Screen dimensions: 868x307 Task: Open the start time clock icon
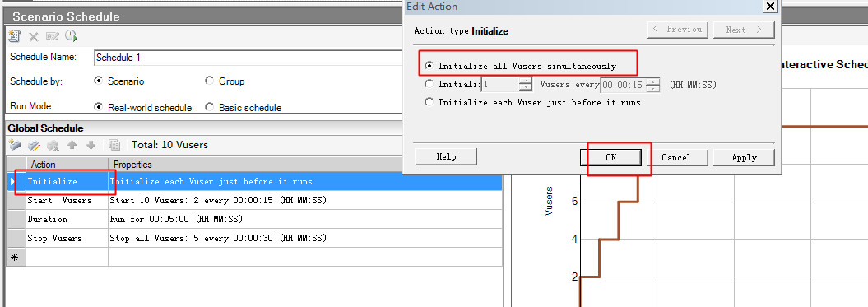[71, 36]
